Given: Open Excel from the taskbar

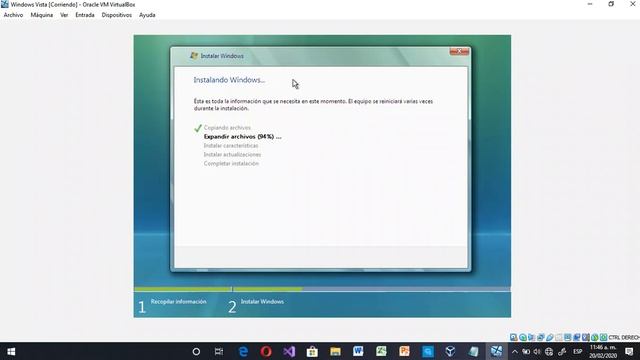Looking at the screenshot, I should [x=381, y=351].
